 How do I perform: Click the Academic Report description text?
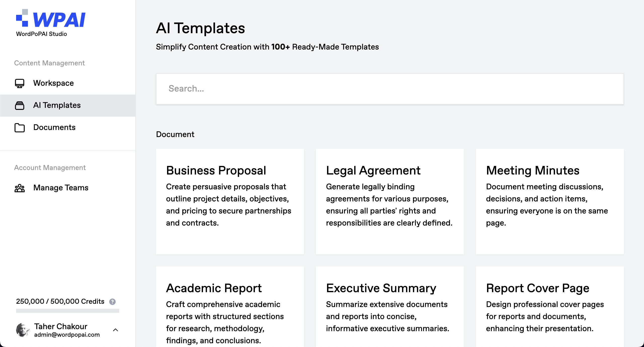click(225, 323)
